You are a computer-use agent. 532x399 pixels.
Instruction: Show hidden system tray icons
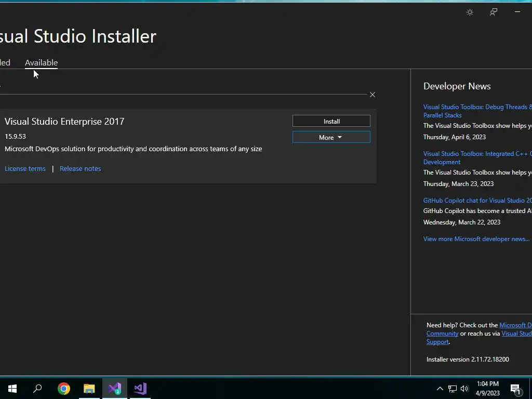440,389
